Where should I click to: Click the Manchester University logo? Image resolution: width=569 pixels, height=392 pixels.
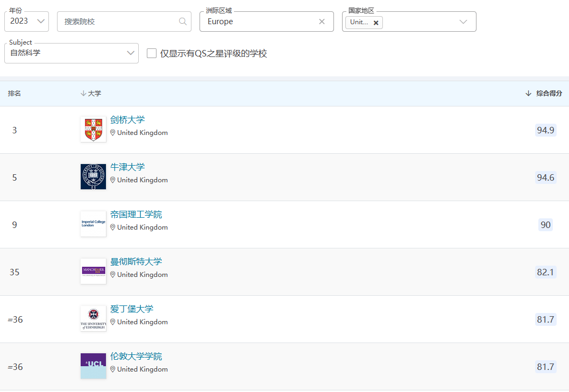click(x=93, y=271)
